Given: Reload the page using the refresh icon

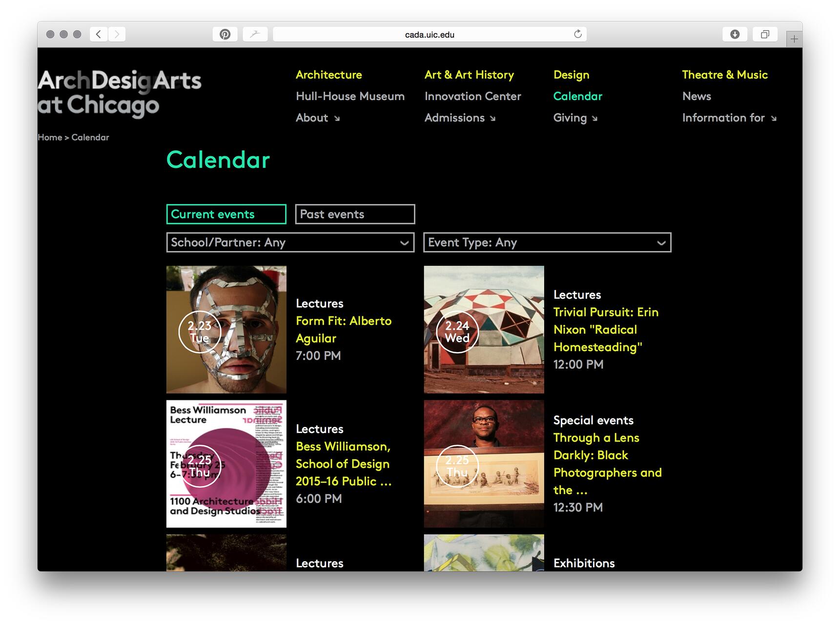Looking at the screenshot, I should [578, 34].
